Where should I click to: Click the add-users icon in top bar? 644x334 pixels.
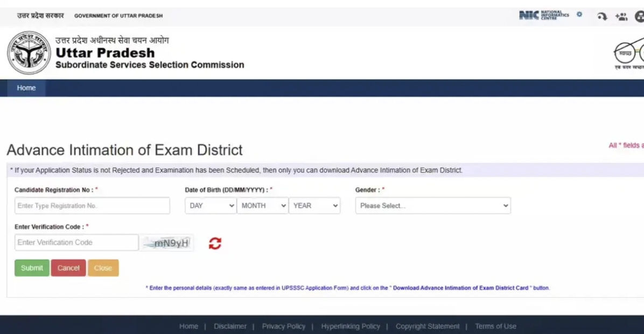(621, 17)
